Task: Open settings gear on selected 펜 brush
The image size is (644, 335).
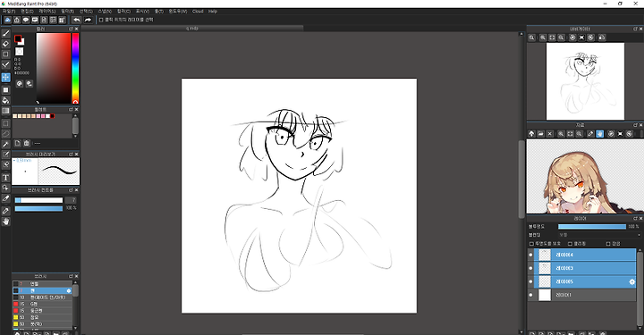Action: click(x=69, y=290)
